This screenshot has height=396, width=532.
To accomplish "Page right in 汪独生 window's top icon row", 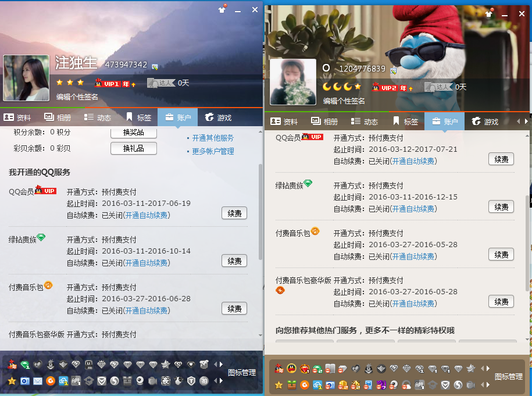I will tap(222, 365).
